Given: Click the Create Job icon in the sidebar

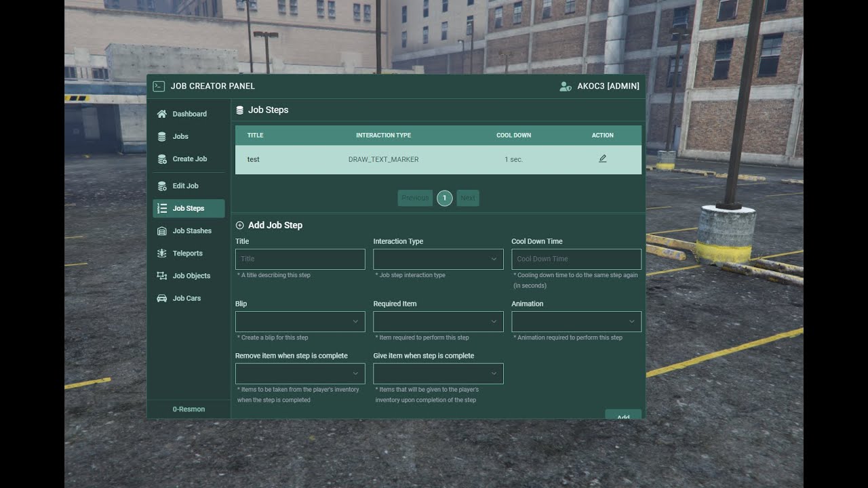Looking at the screenshot, I should [161, 159].
